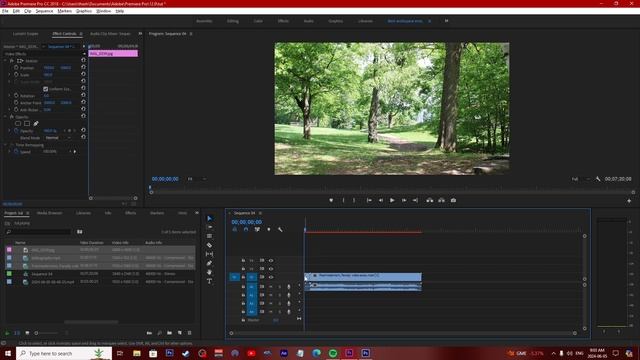Select the Razor tool
Image resolution: width=640 pixels, height=360 pixels.
[x=209, y=245]
